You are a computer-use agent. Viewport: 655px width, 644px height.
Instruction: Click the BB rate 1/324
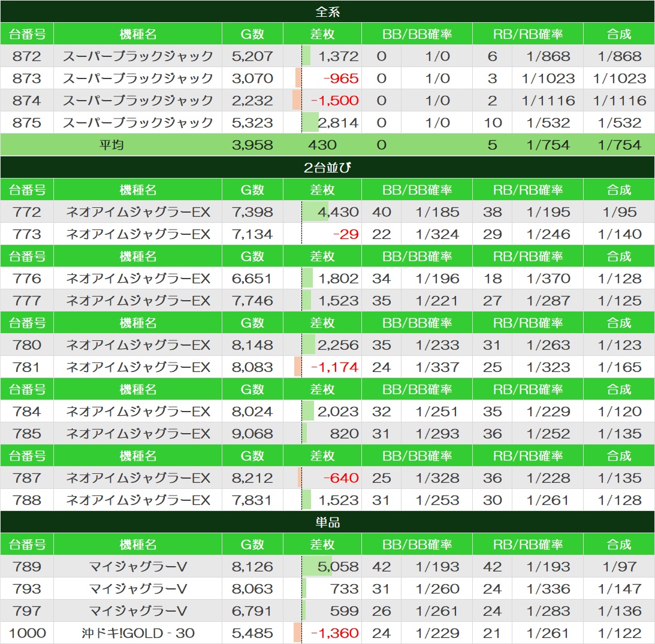437,234
